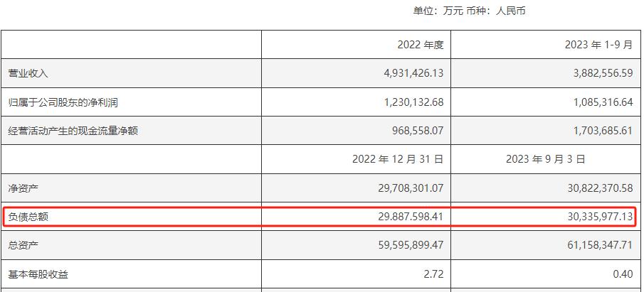Select the 2022 年 12 月 31 日 header

pyautogui.click(x=398, y=160)
